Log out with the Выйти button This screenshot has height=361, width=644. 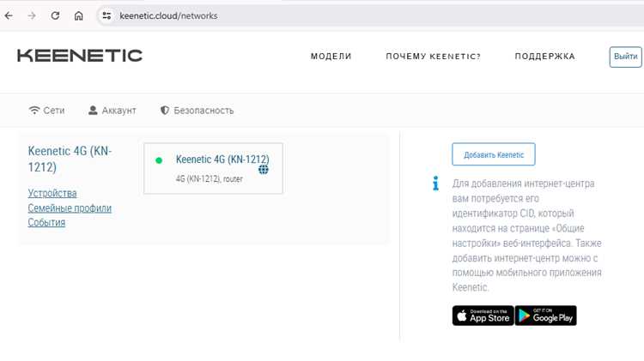pyautogui.click(x=625, y=57)
